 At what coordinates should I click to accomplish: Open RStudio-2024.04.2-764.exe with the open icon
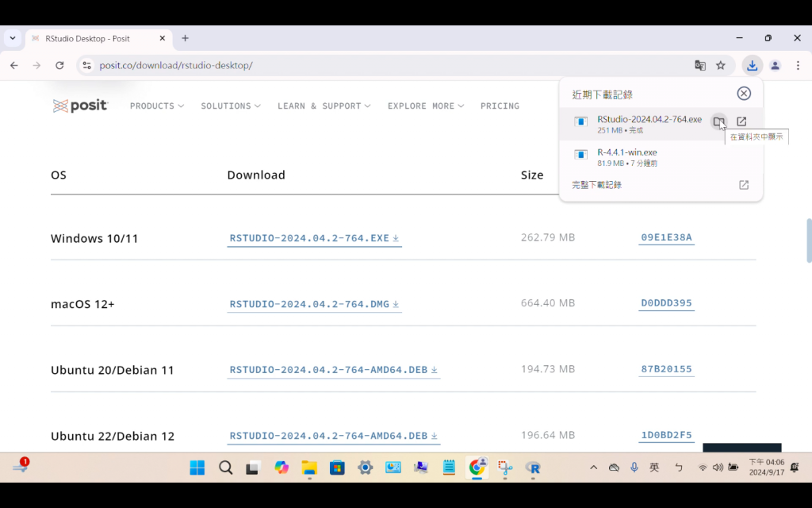coord(741,121)
